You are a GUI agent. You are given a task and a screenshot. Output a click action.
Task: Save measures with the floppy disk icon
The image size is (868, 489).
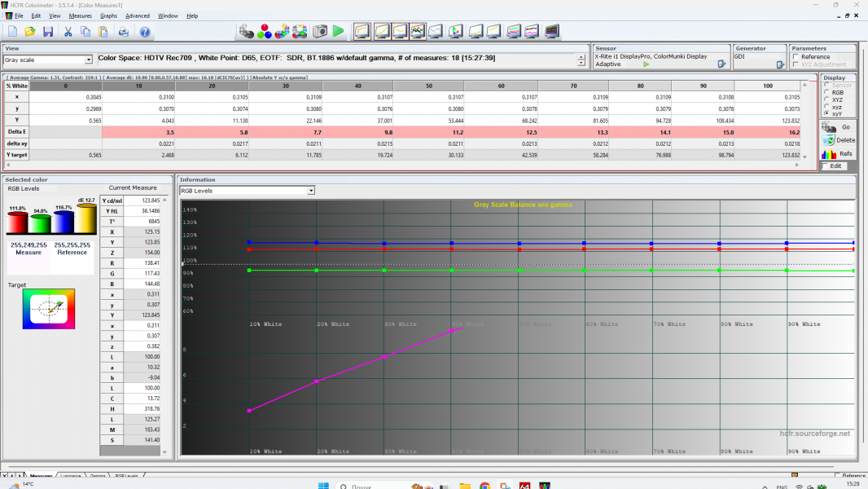pyautogui.click(x=48, y=32)
